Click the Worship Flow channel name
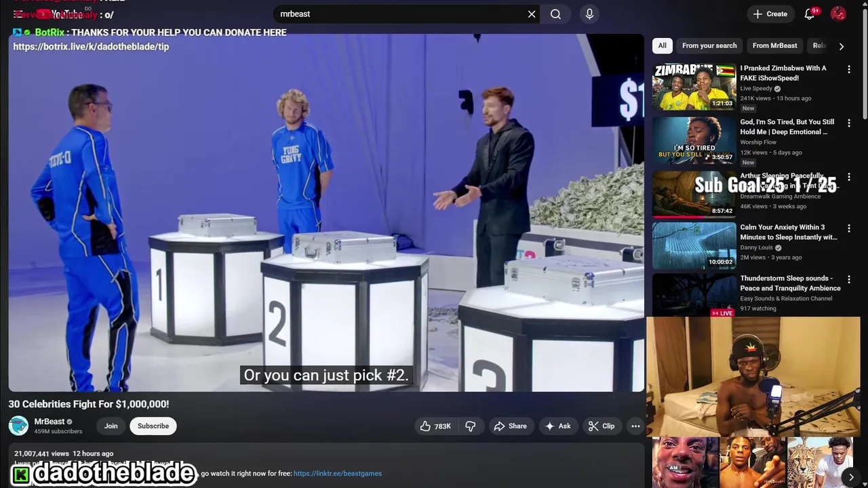 click(x=758, y=142)
